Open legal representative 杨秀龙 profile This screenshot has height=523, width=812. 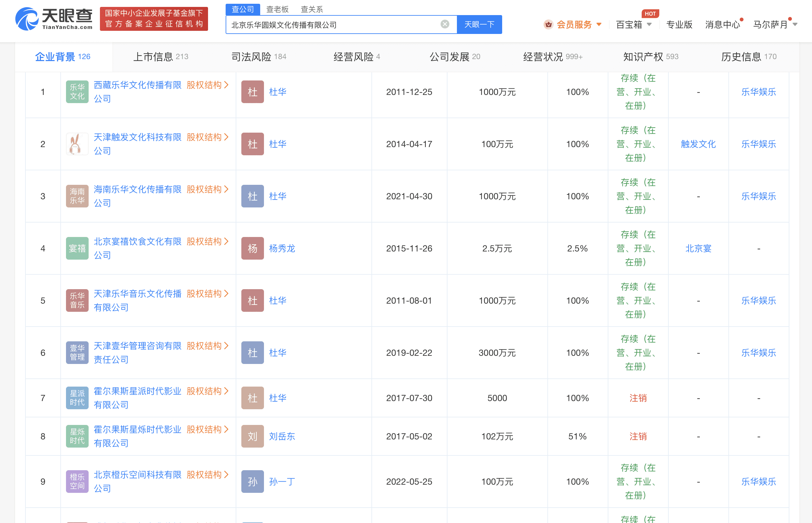coord(282,248)
